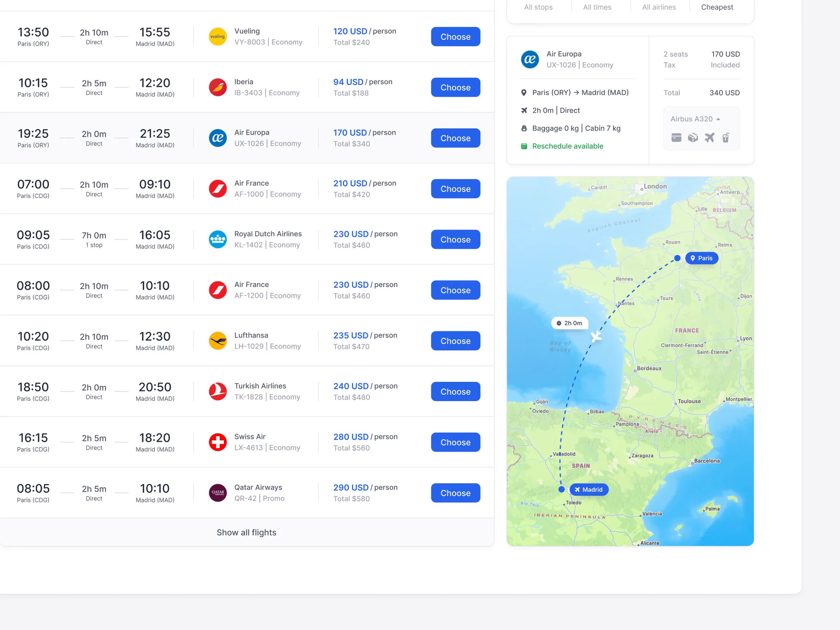
Task: Click the airplane amenity icon under Airbus A320
Action: point(710,137)
